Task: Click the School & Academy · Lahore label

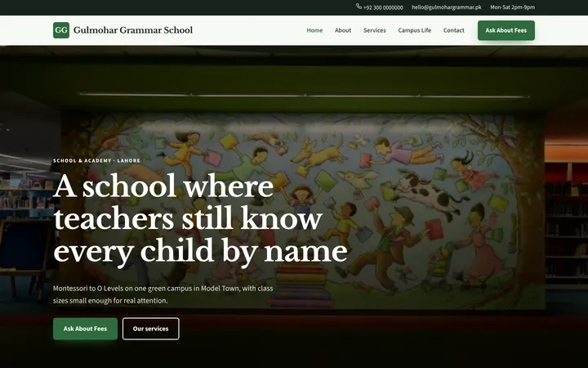Action: 96,161
